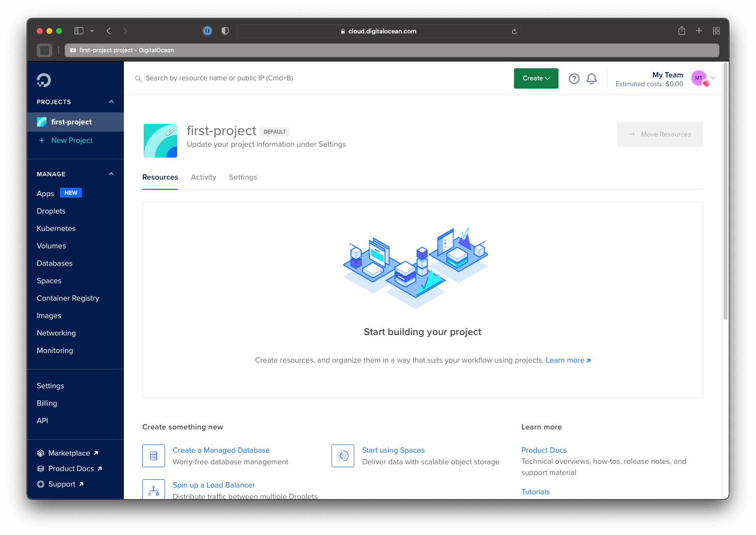Click the Move Resources button

pos(660,134)
